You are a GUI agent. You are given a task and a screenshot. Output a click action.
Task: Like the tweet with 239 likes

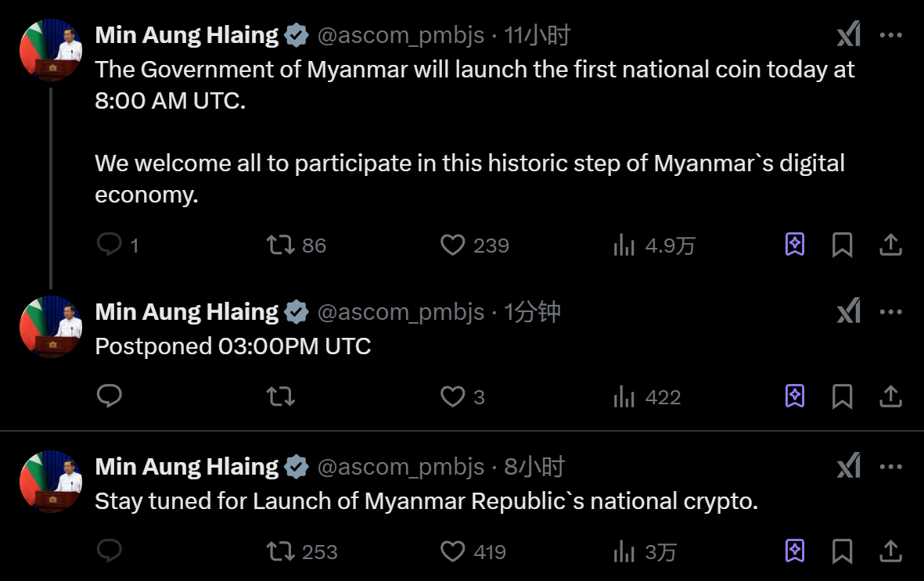click(453, 246)
